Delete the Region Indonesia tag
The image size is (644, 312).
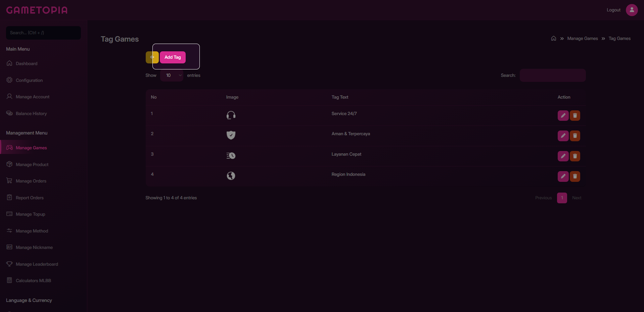[x=575, y=176]
